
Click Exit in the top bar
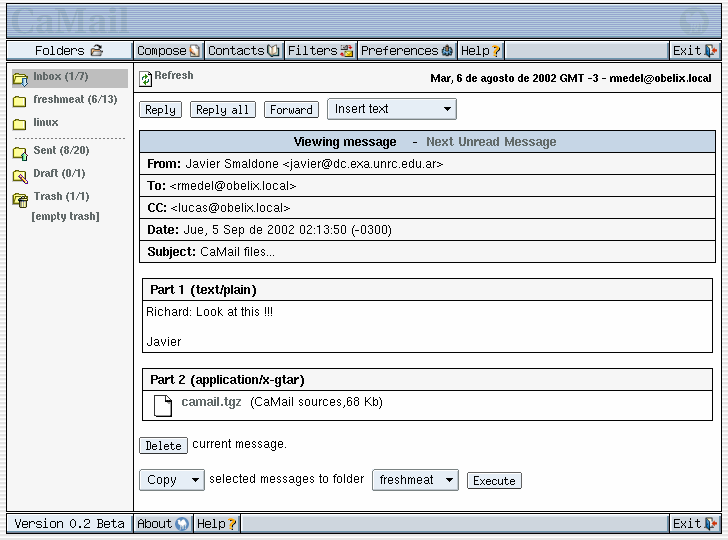click(694, 51)
